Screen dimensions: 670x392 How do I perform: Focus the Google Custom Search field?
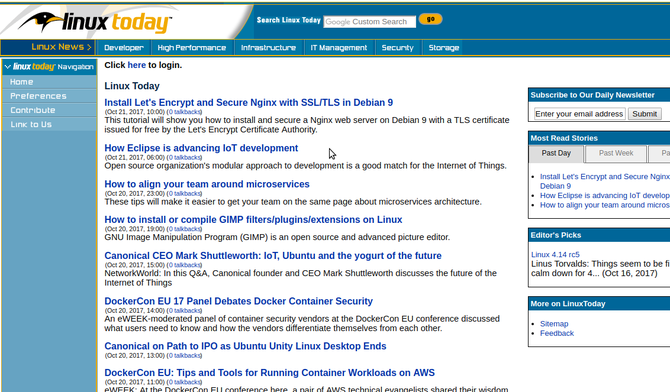coord(370,22)
